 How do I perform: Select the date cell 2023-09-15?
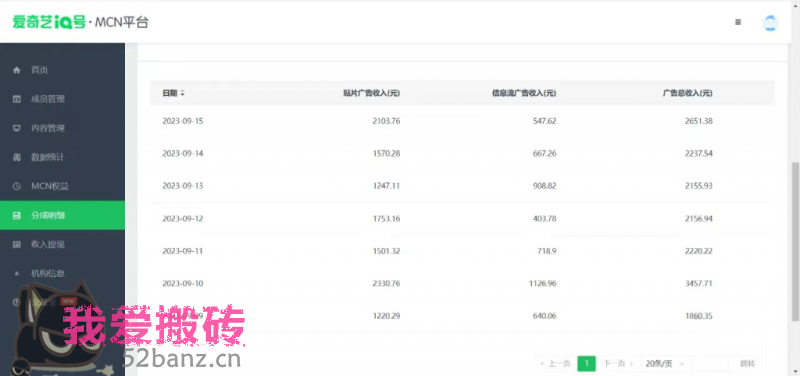click(183, 121)
